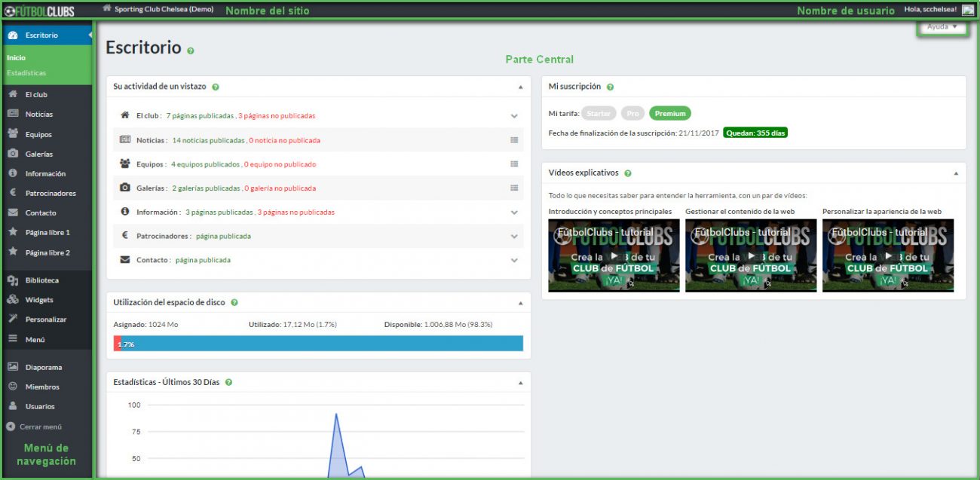Open Estadísticas submenu item
Screen dimensions: 980x480
pos(26,73)
